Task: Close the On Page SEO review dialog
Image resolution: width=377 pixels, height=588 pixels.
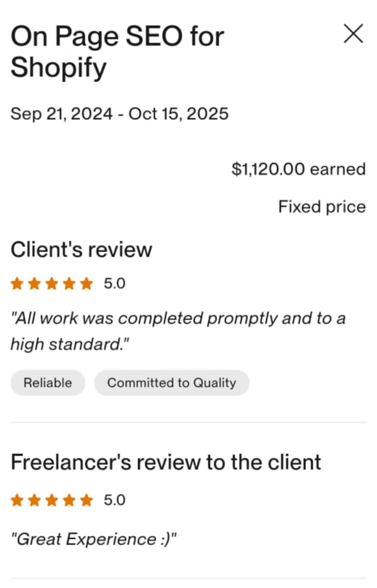Action: [353, 34]
